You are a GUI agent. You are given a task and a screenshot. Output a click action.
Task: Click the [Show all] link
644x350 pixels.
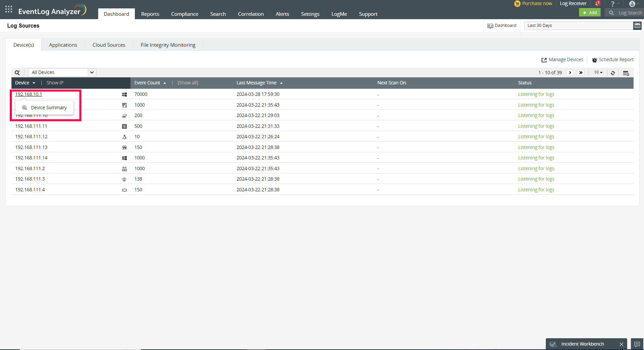(x=188, y=83)
